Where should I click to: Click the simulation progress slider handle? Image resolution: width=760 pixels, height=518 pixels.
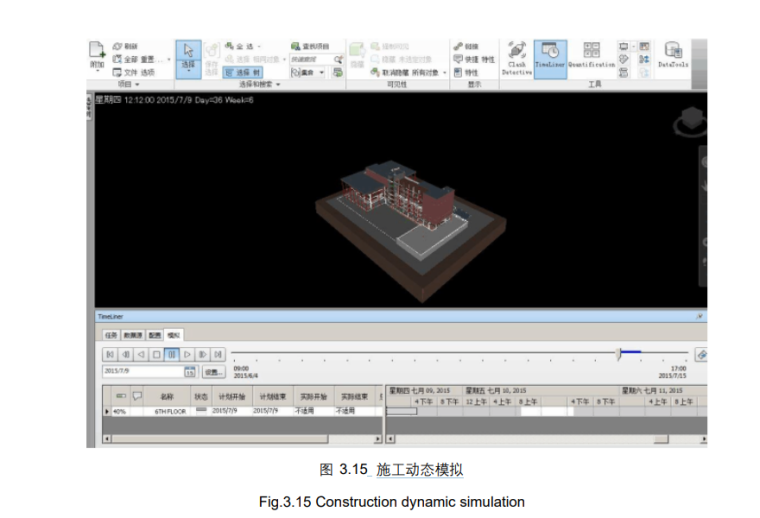click(619, 353)
